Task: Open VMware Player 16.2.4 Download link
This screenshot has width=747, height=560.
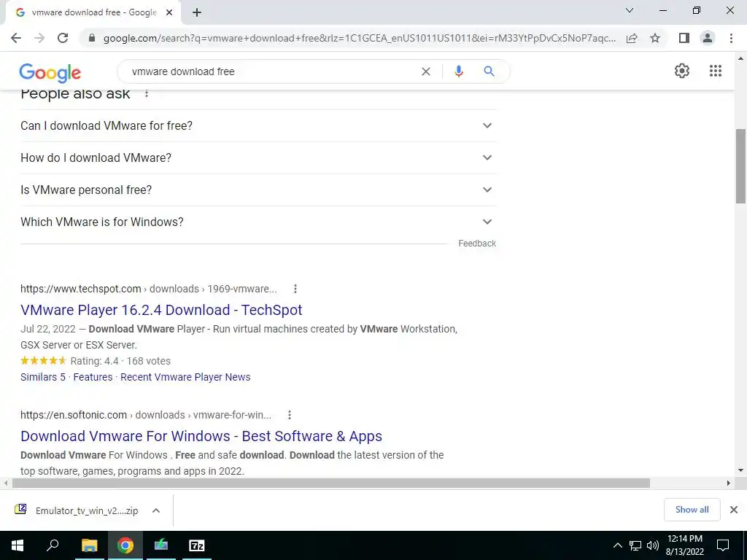Action: 161,310
